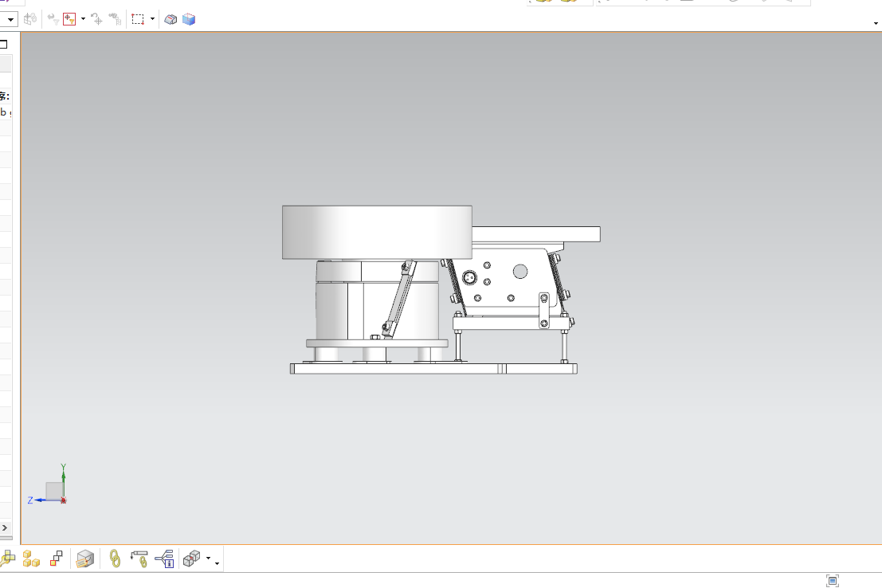The image size is (882, 588).
Task: Click the XYZ view triad in viewport
Action: point(48,485)
